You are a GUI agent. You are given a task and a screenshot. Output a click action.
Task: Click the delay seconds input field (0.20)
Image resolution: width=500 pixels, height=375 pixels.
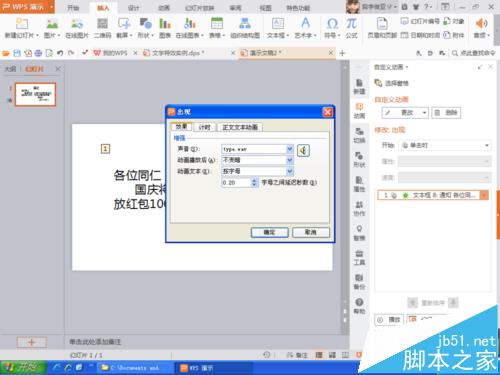click(x=236, y=182)
